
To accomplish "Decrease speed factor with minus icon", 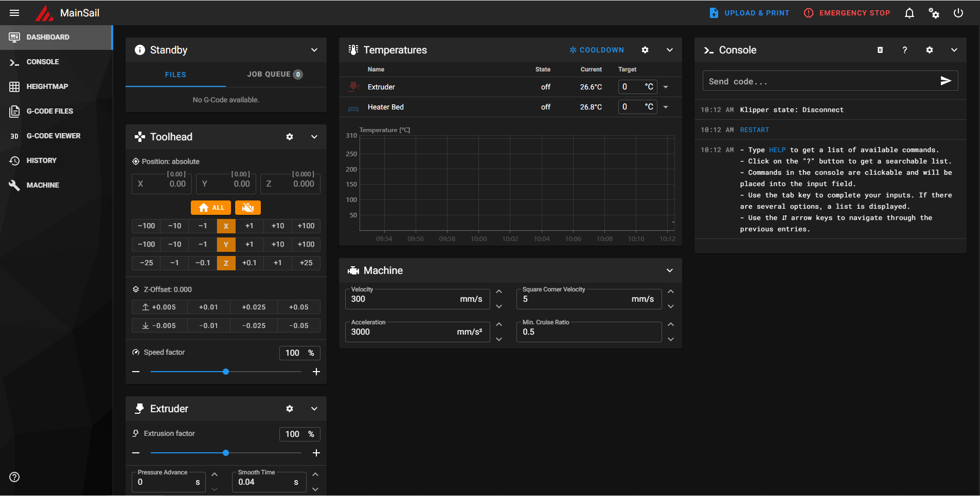I will [x=136, y=372].
